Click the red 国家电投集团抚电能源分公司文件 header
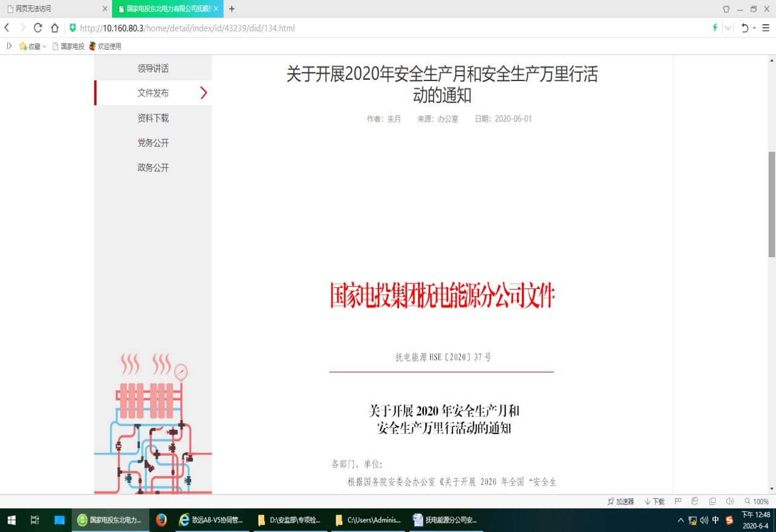This screenshot has width=776, height=532. (442, 296)
